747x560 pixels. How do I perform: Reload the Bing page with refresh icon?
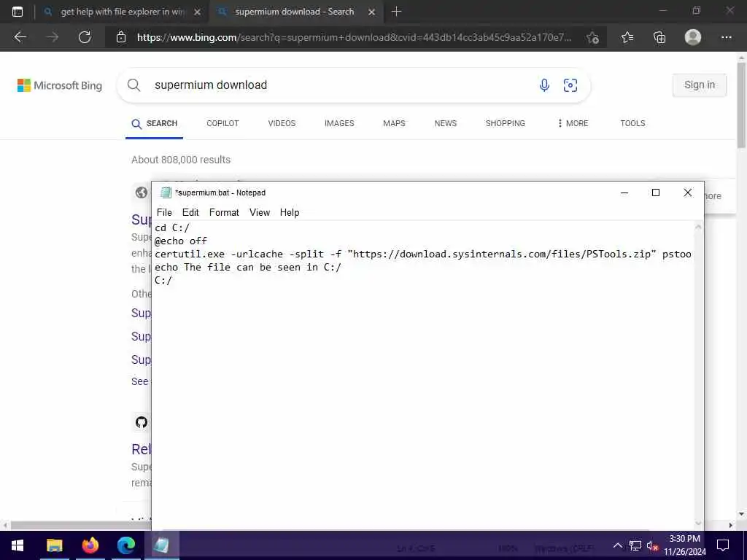85,37
